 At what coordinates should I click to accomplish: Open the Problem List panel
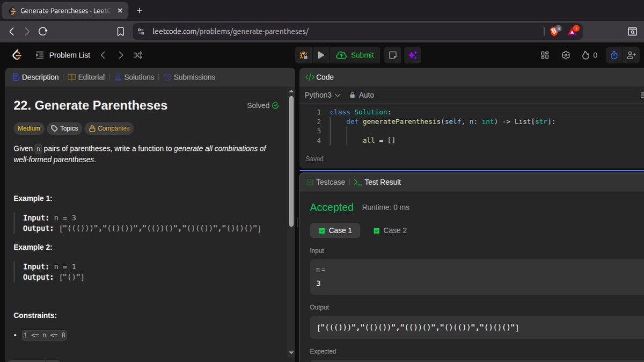coord(63,55)
